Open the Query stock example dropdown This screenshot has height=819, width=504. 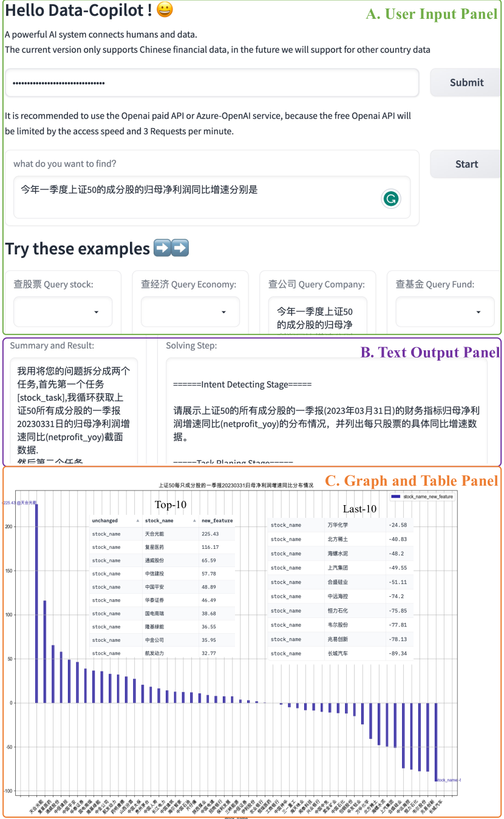(x=63, y=311)
